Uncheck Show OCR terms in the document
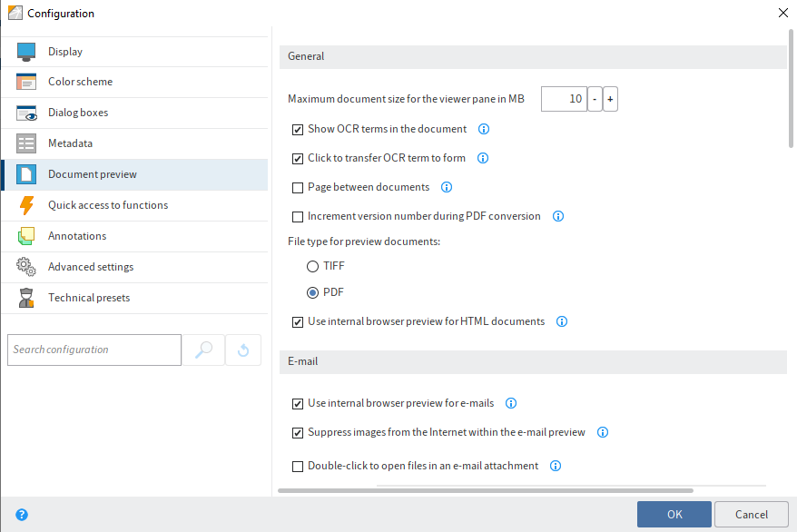The height and width of the screenshot is (532, 797). pyautogui.click(x=298, y=130)
